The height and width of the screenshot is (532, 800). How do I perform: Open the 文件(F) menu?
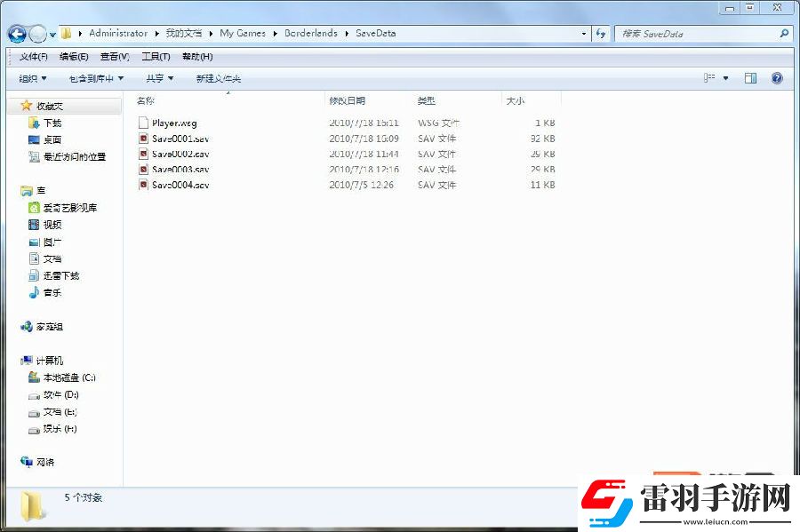click(34, 57)
